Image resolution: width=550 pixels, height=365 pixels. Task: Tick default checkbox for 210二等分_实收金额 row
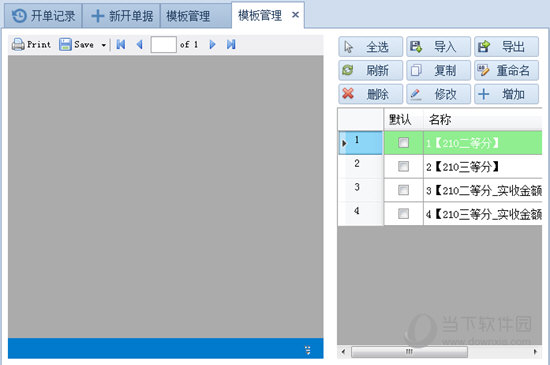pos(403,190)
